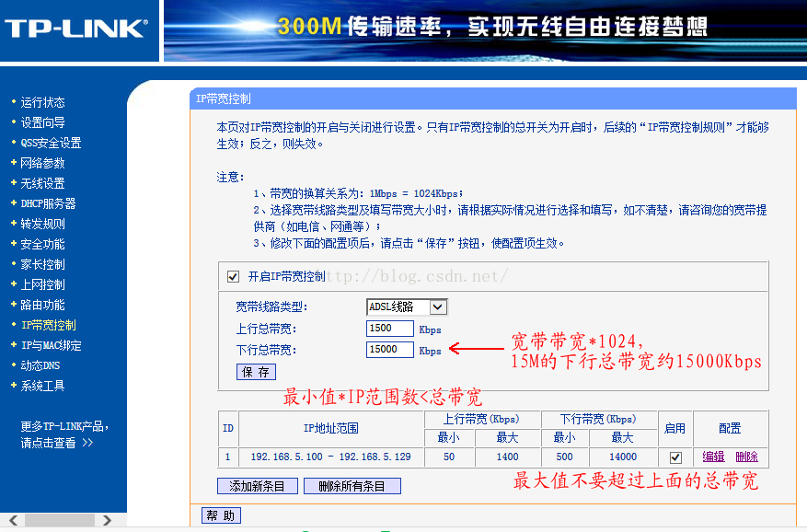Screen dimensions: 807x532
Task: Follow 更多TP-LINK产品 请点击查看 link
Action: click(64, 434)
